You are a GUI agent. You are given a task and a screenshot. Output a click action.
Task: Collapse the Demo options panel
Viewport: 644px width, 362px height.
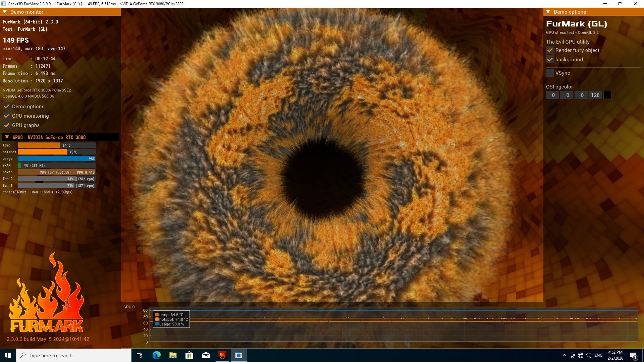pyautogui.click(x=548, y=12)
